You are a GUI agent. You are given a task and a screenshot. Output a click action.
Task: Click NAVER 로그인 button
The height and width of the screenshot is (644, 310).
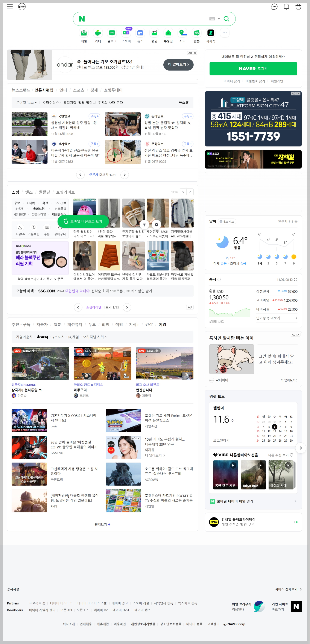click(x=253, y=68)
